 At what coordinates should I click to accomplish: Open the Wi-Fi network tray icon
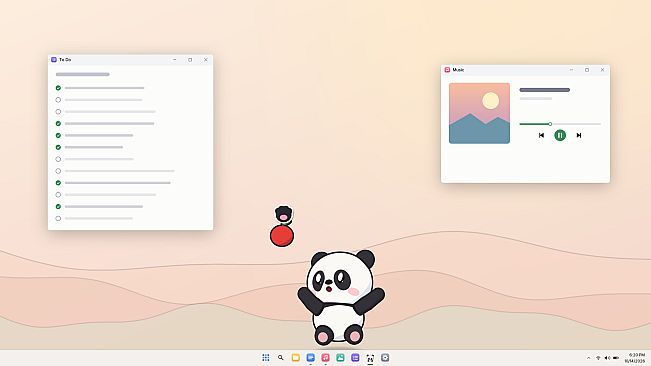pos(598,358)
